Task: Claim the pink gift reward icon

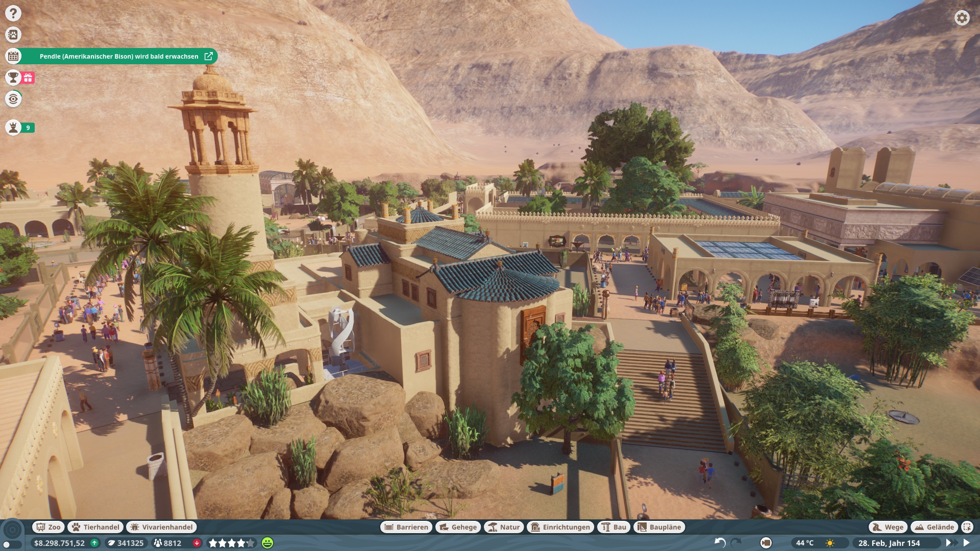Action: pos(28,78)
